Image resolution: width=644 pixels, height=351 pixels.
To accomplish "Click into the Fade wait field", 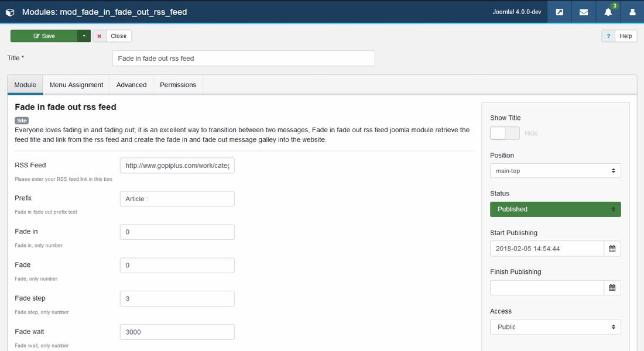I will point(177,332).
